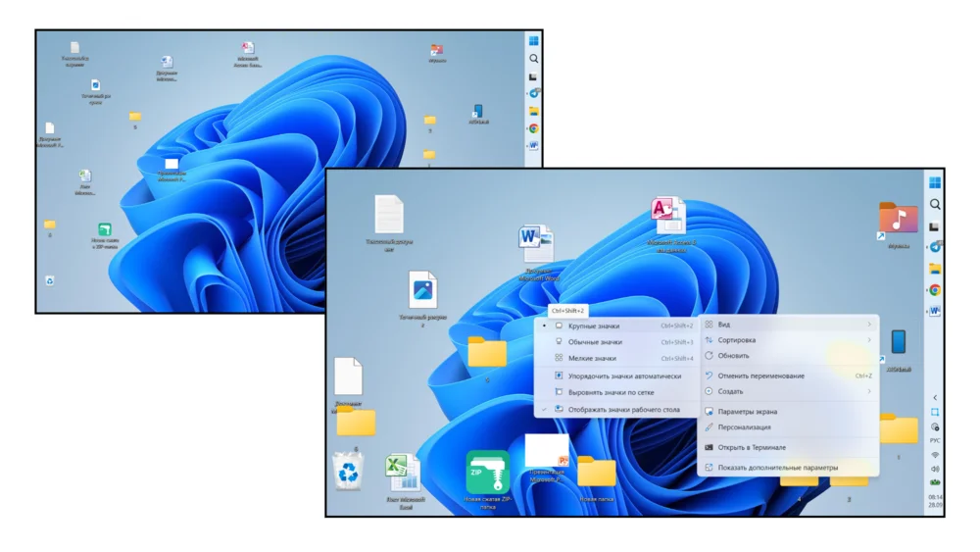The image size is (980, 552).
Task: Choose Обычные значки view option
Action: point(617,342)
